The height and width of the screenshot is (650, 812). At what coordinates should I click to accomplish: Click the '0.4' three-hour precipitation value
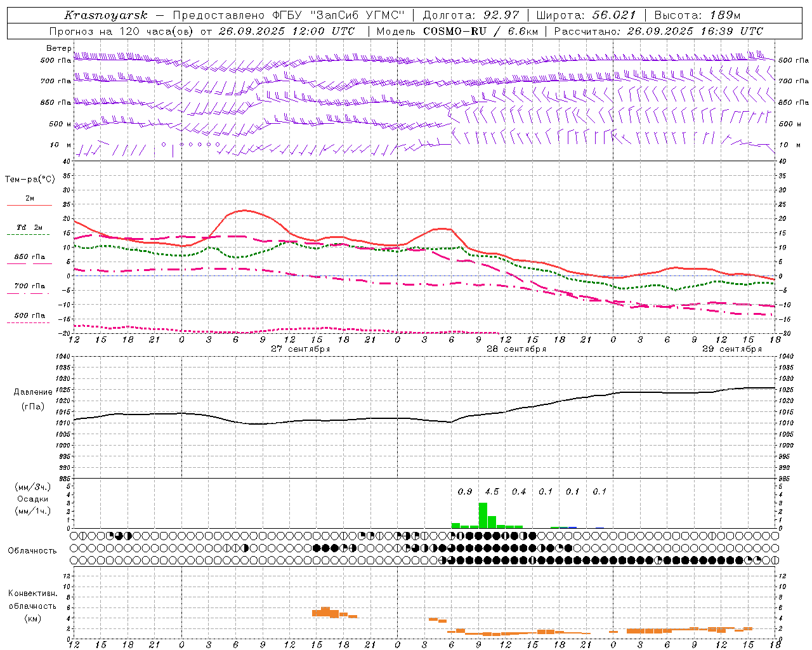click(519, 492)
